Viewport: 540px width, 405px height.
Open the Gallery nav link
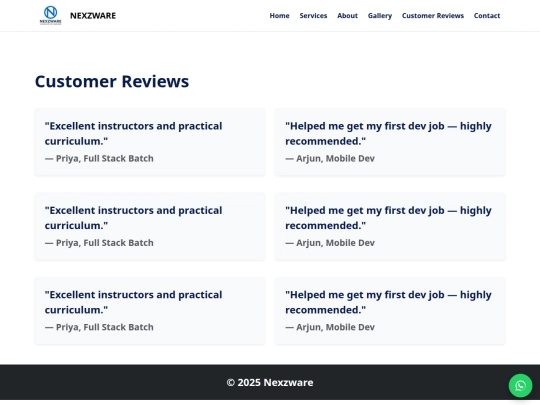[x=380, y=16]
